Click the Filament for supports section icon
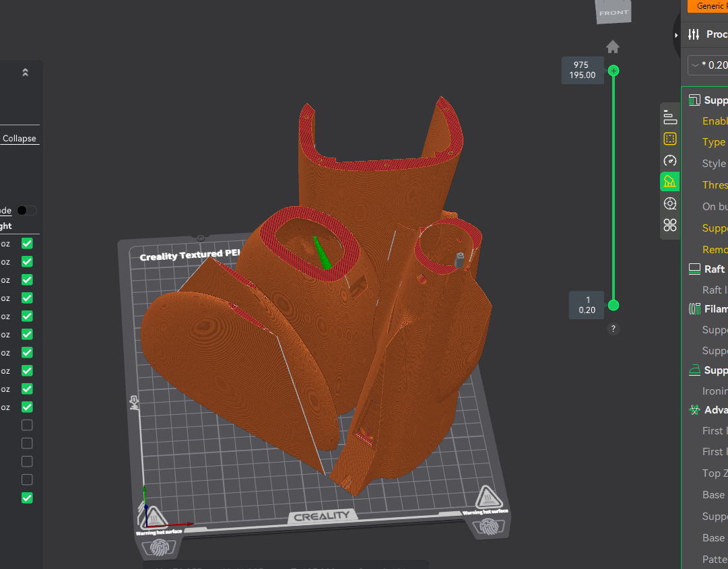 click(694, 308)
